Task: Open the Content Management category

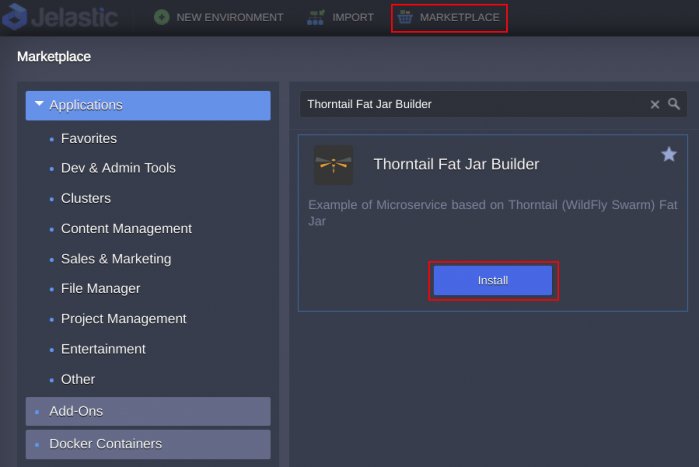Action: pos(126,229)
